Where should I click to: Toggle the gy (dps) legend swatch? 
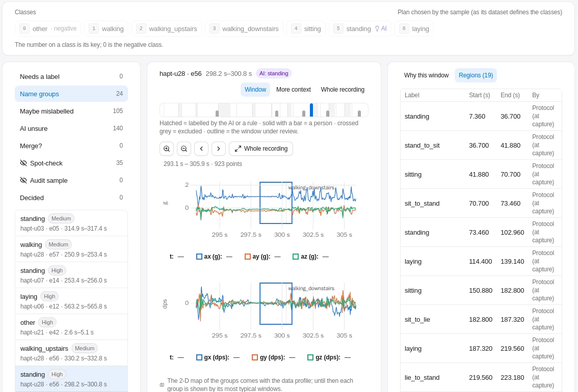tap(255, 357)
